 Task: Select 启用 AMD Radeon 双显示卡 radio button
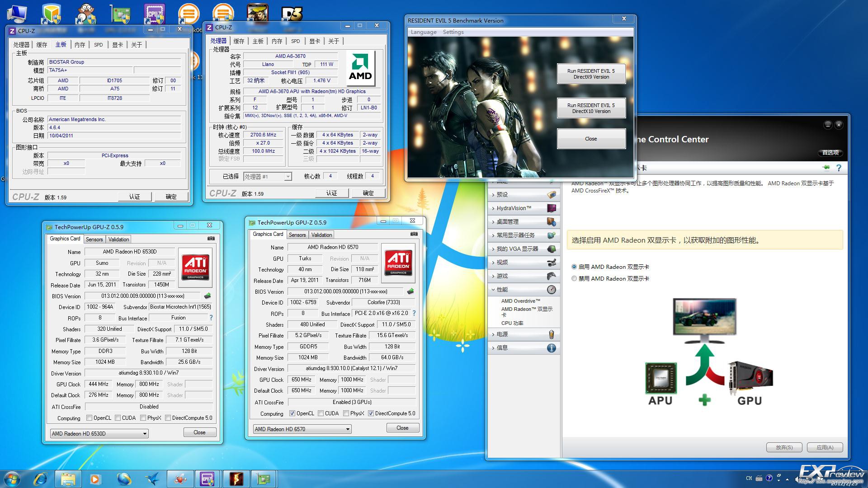[574, 267]
